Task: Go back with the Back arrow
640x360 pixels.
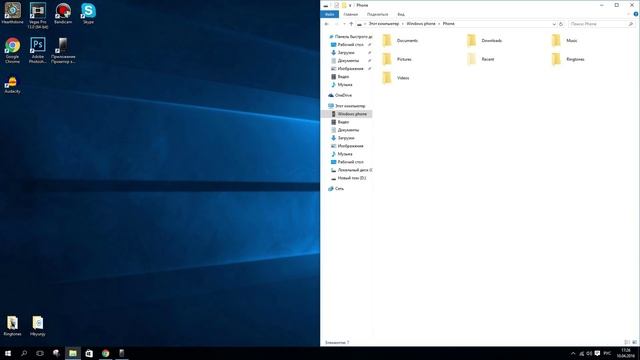Action: coord(327,24)
